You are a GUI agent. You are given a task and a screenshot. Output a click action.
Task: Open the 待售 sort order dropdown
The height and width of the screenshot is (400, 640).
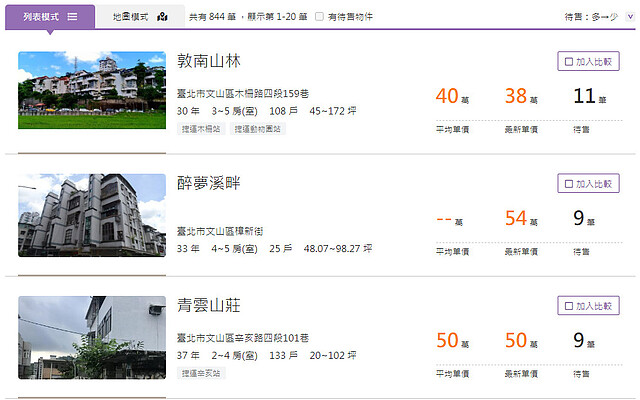click(x=630, y=17)
